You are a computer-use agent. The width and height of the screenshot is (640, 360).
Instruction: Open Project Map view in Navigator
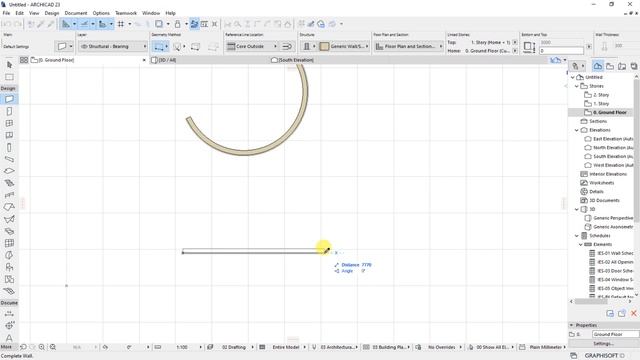(x=598, y=66)
